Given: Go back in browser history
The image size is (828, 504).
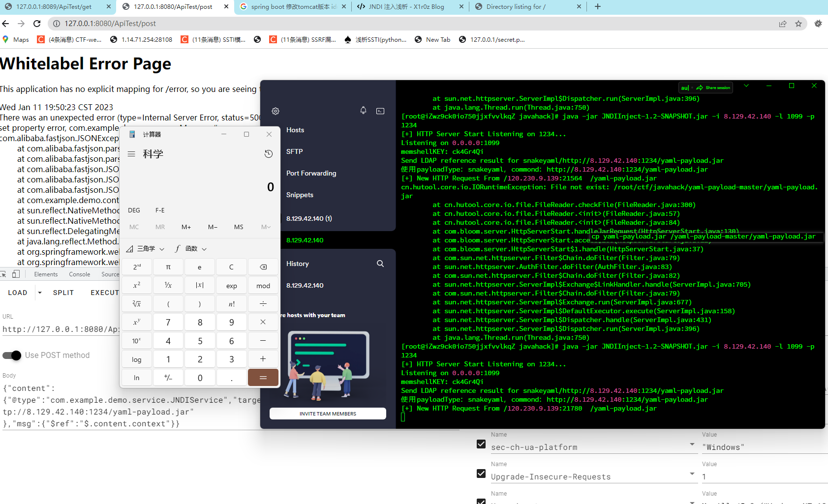Looking at the screenshot, I should coord(5,23).
